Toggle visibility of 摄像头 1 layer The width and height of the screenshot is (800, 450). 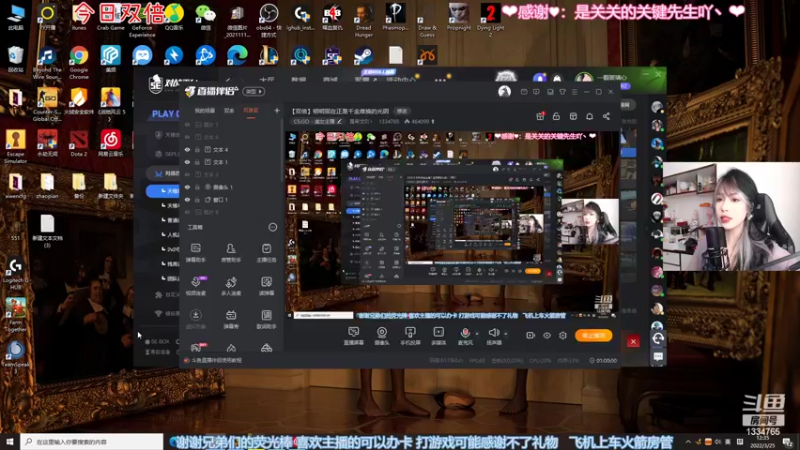pos(187,187)
